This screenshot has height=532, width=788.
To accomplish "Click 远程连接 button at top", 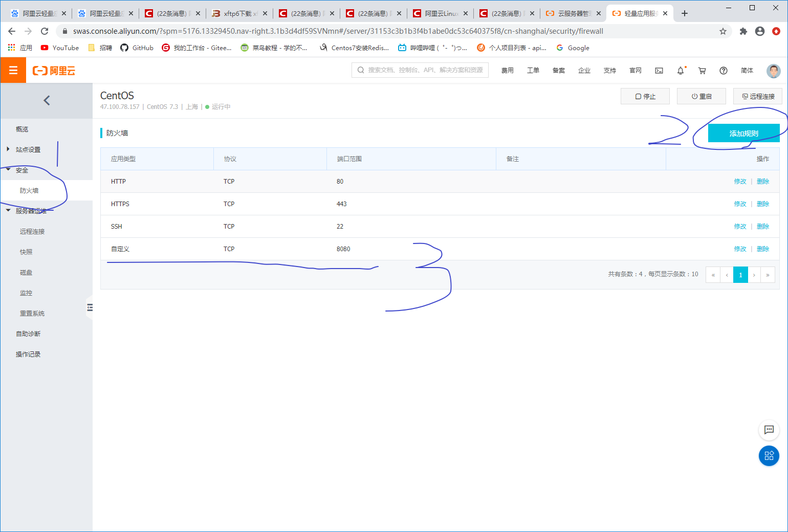I will pos(758,96).
